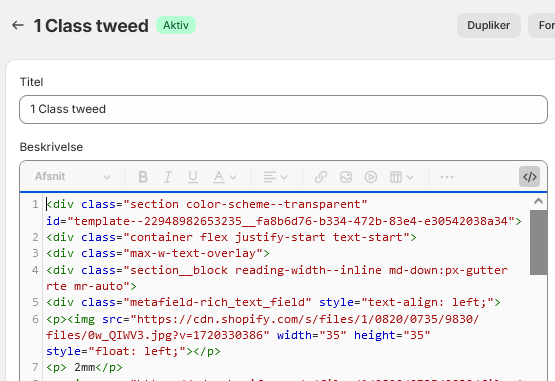Click the Dupliker button

(488, 25)
